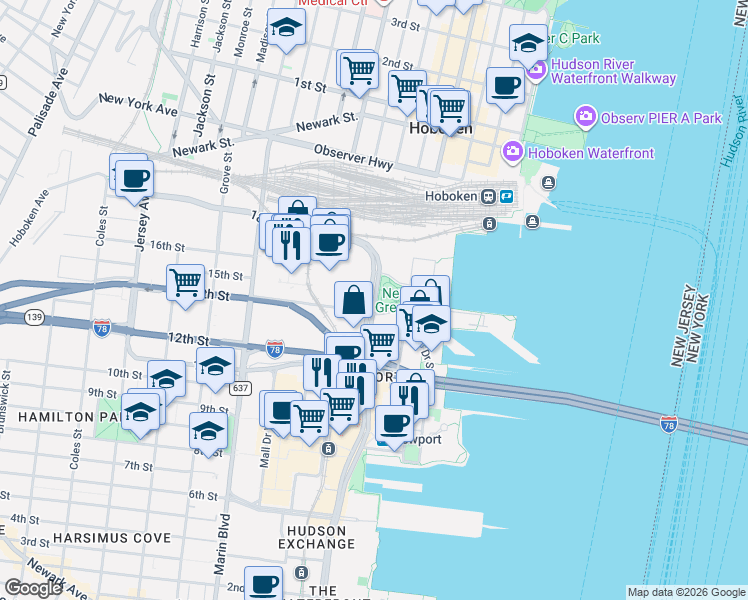Select the 16th St street label

click(167, 246)
